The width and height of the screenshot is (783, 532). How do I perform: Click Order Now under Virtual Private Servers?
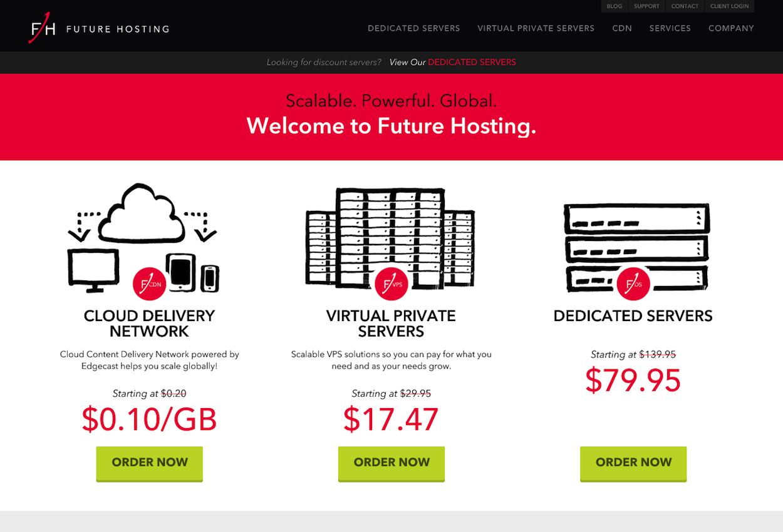click(391, 463)
